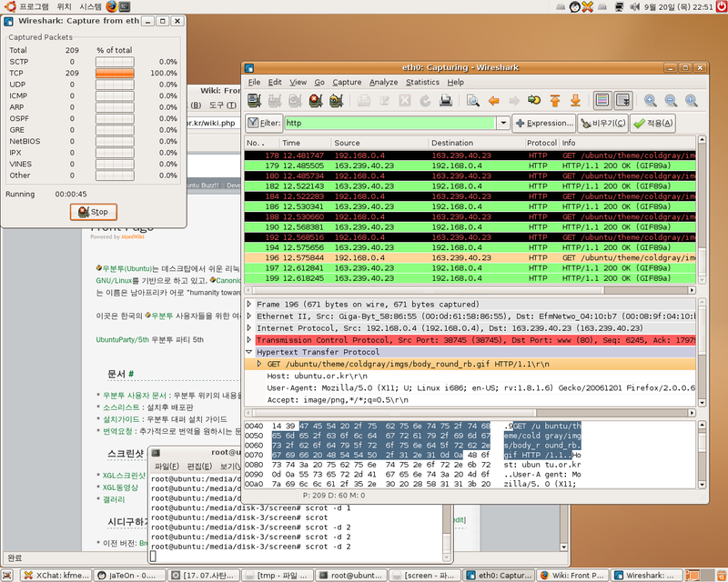Print packets with the printer icon

pyautogui.click(x=446, y=100)
